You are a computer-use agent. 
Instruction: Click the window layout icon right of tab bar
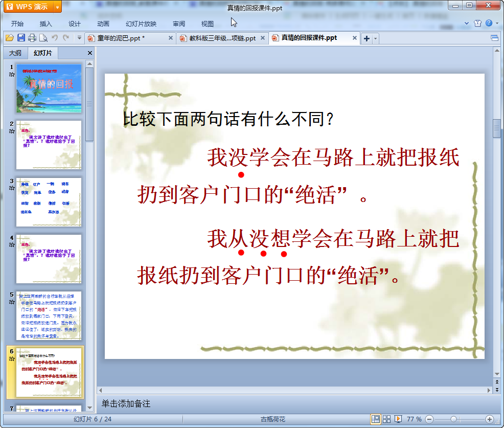click(494, 38)
